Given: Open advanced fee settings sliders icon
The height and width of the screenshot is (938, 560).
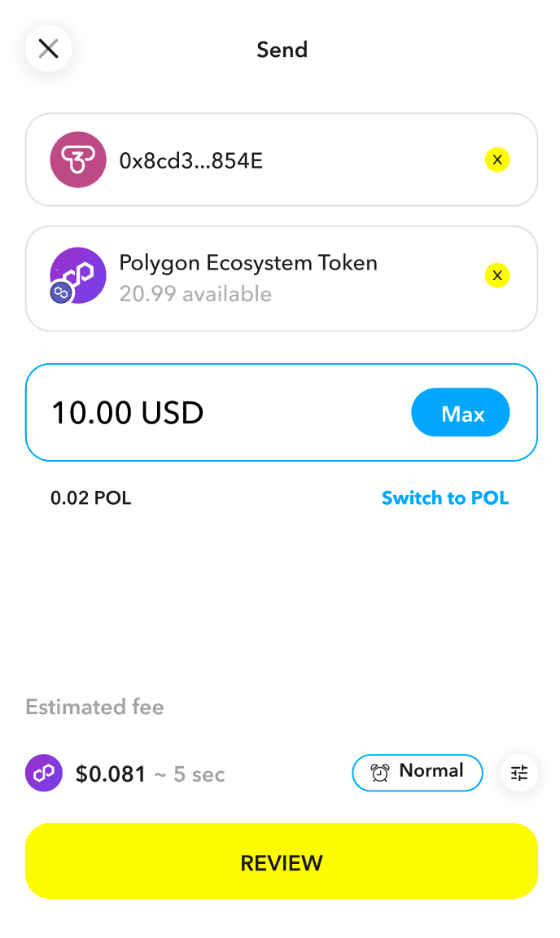Looking at the screenshot, I should tap(518, 773).
